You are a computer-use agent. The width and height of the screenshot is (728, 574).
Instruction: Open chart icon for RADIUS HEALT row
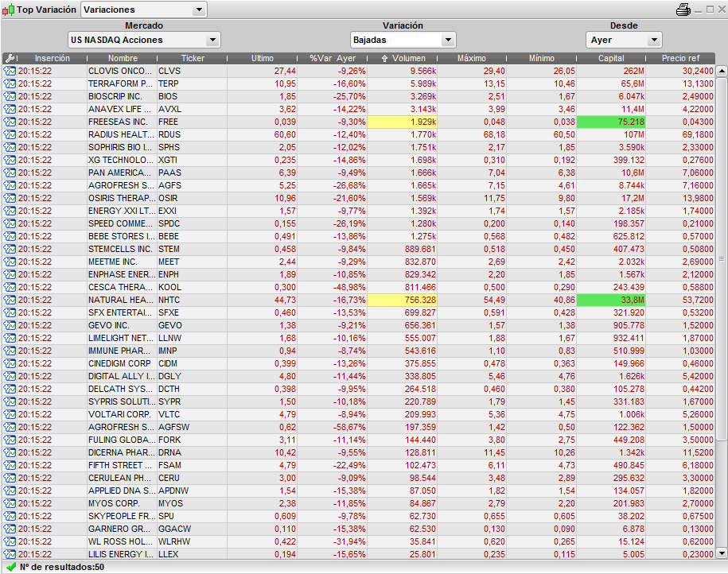coord(10,134)
